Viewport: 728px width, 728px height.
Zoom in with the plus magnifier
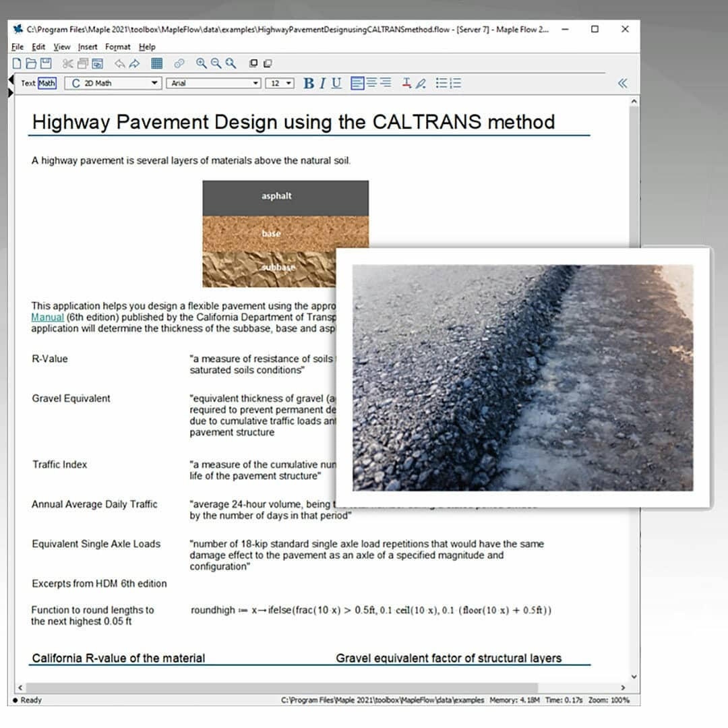[x=201, y=63]
